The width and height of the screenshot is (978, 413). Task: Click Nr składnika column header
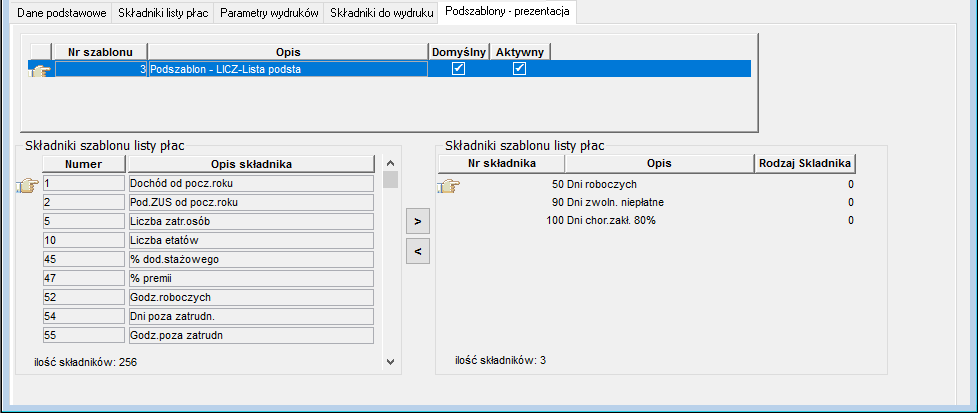[501, 163]
